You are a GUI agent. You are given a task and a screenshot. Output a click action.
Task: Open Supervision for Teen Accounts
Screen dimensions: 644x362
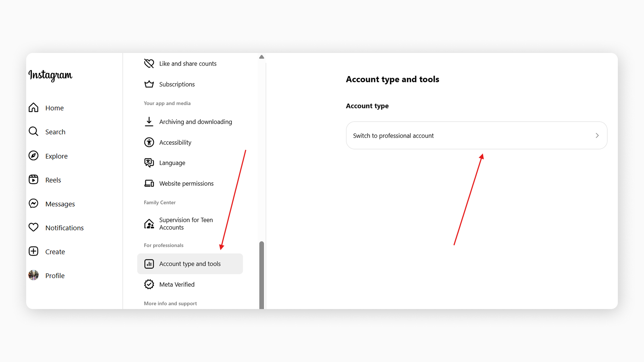[190, 224]
